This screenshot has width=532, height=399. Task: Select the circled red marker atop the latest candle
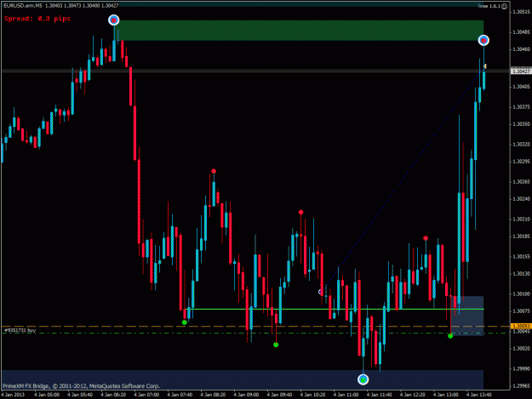coord(483,40)
